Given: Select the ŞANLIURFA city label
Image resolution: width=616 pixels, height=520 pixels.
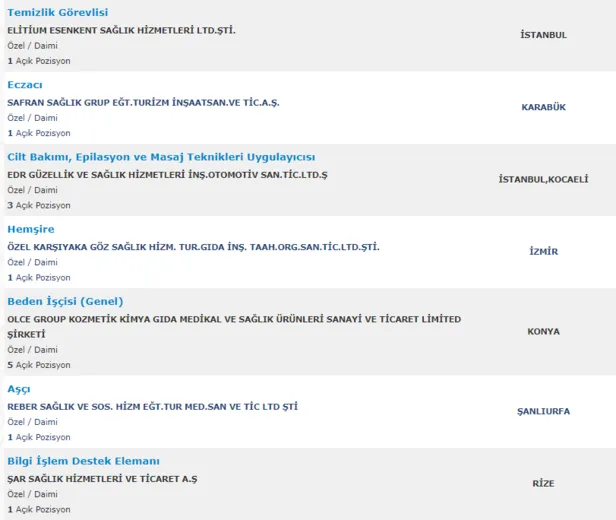Looking at the screenshot, I should click(x=544, y=411).
